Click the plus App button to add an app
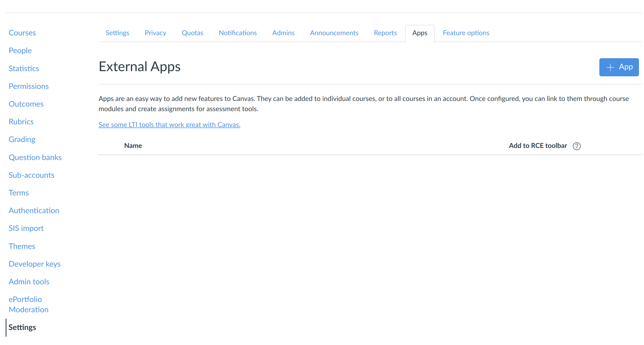 click(619, 67)
